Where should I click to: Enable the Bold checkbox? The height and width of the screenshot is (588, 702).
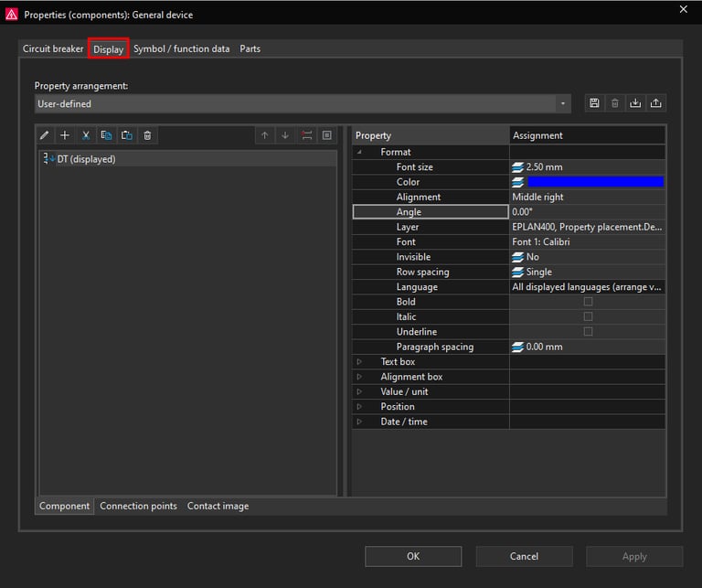coord(588,302)
